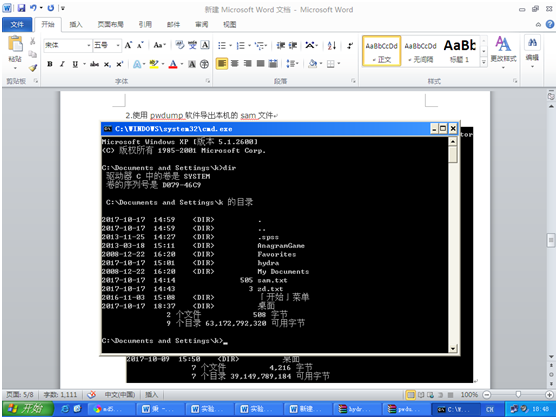Clear formatting with eraser icon
This screenshot has width=558, height=419.
pyautogui.click(x=180, y=45)
